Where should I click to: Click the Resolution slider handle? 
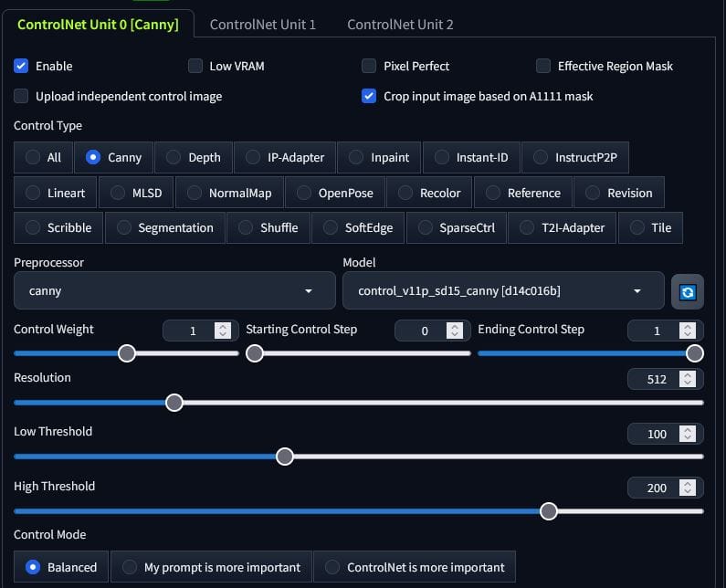(x=174, y=403)
